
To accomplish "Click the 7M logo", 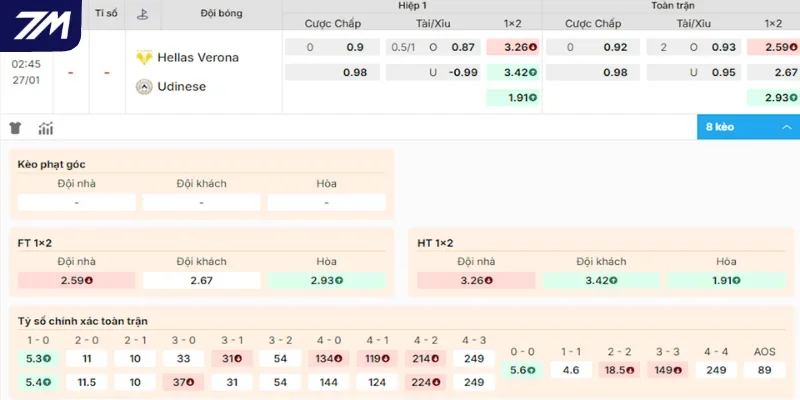I will (41, 24).
